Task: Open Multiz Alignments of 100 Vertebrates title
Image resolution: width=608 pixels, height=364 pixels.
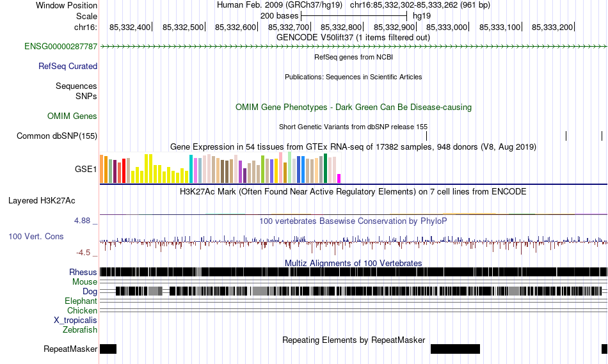Action: [x=353, y=263]
